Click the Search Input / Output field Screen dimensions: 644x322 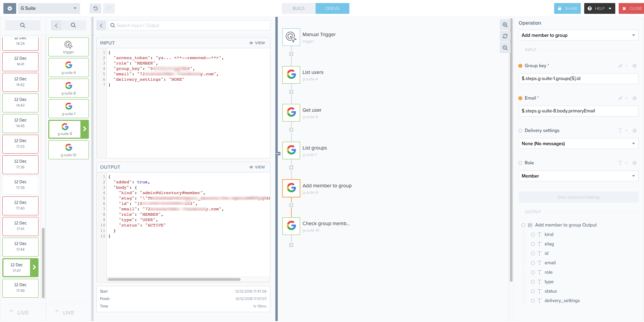click(189, 25)
